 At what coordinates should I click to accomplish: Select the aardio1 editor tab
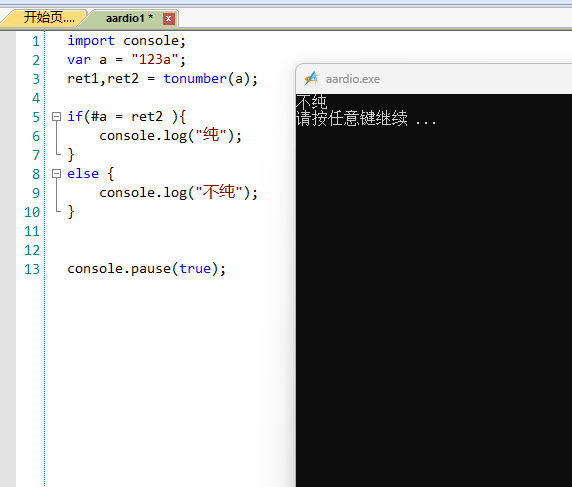(129, 18)
